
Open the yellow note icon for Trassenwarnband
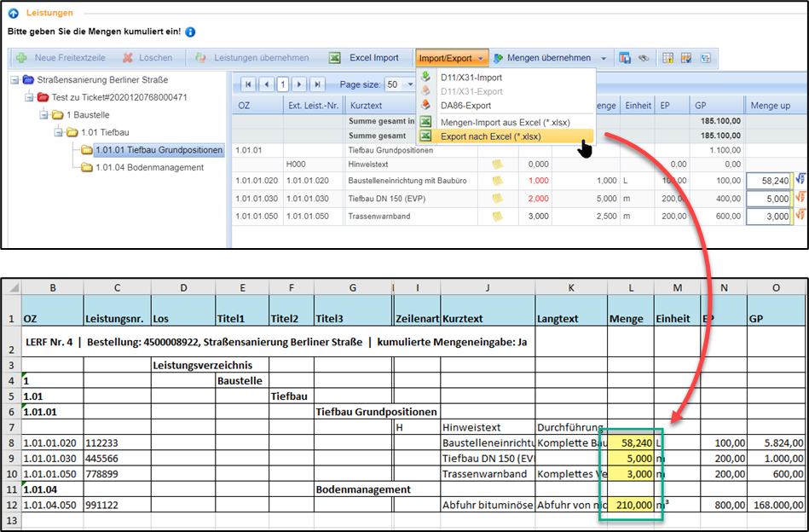(498, 217)
